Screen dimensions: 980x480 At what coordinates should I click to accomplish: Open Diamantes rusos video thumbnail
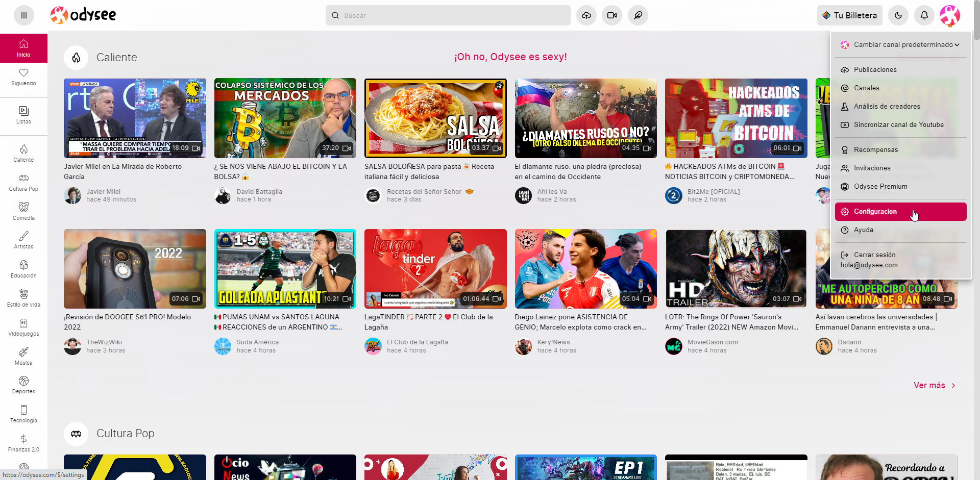[586, 118]
